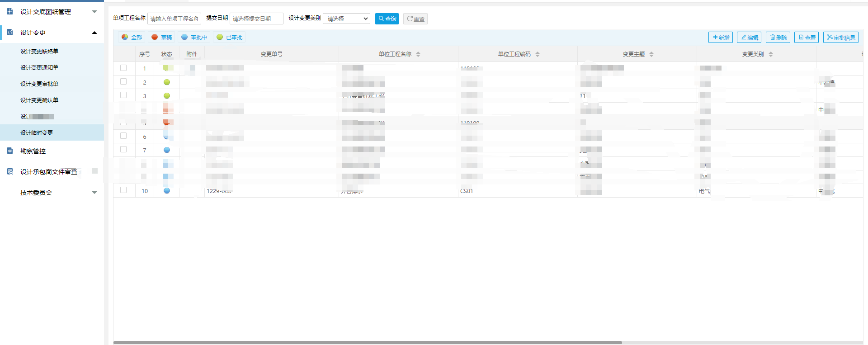Filter list by 已审批 tab
This screenshot has height=345, width=868.
point(230,37)
